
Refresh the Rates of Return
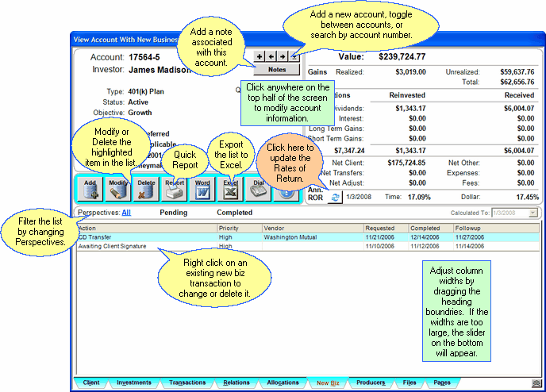point(334,197)
